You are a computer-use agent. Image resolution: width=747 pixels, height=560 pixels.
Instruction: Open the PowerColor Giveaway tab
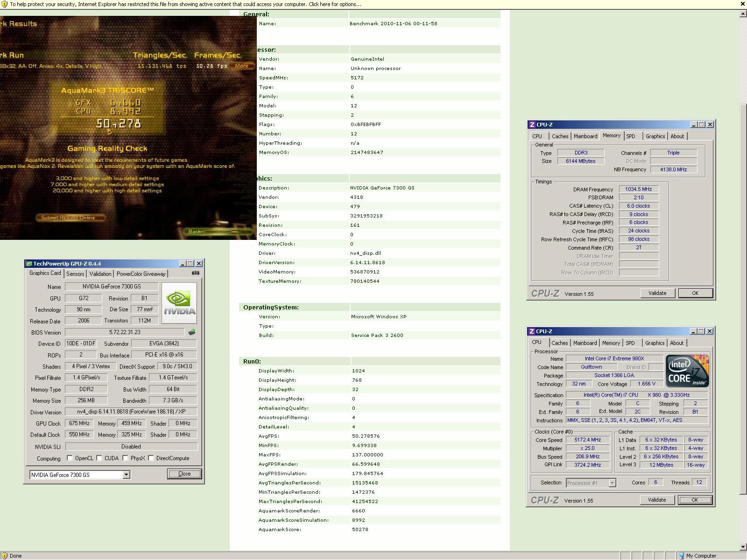141,274
